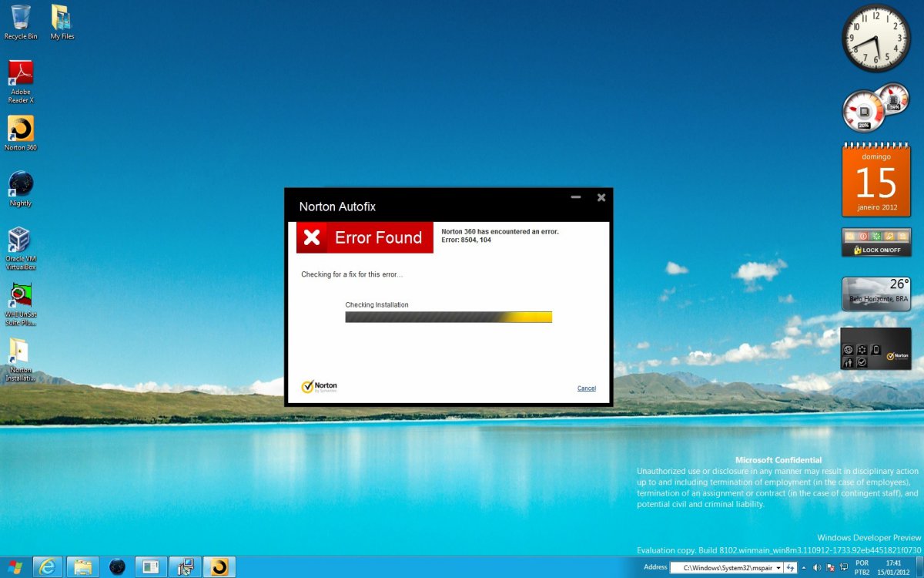
Task: Open the Address toolbar path dropdown
Action: pyautogui.click(x=778, y=568)
